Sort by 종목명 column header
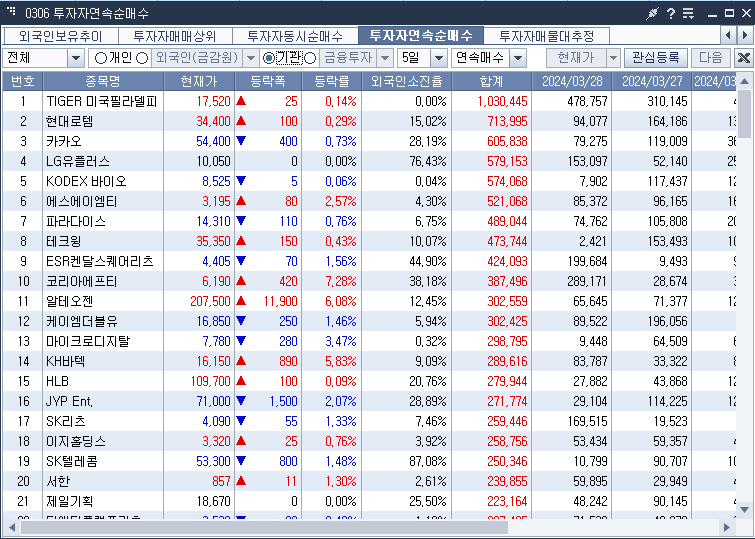The image size is (755, 539). point(103,81)
